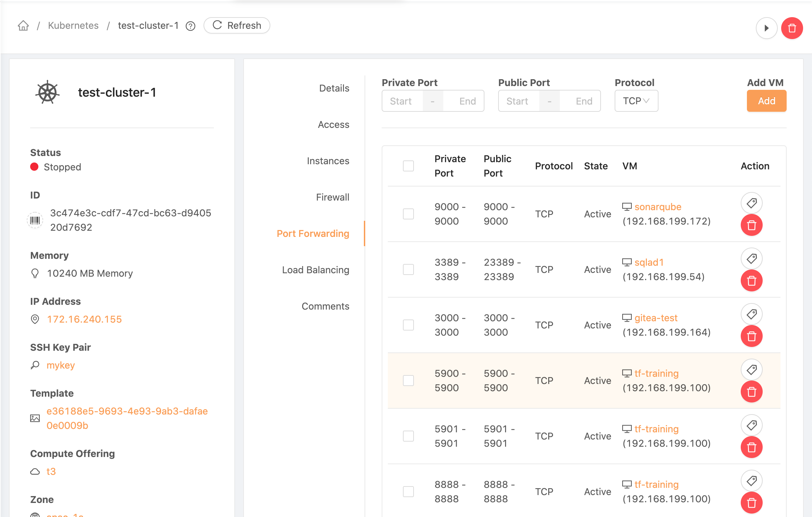
Task: Open the Load Balancing tab
Action: (315, 270)
